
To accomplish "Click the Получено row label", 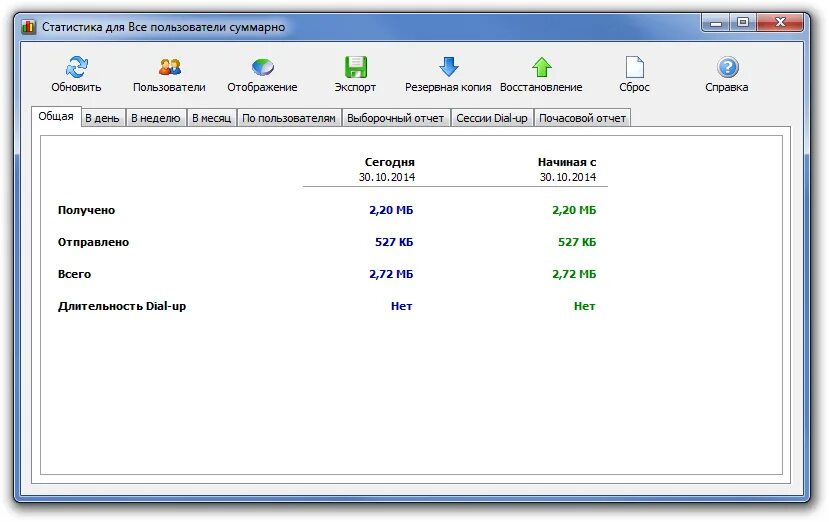I will pyautogui.click(x=86, y=210).
